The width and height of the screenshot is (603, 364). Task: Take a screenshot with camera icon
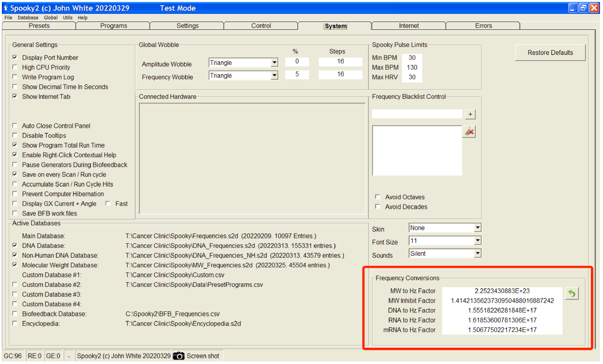tap(179, 356)
